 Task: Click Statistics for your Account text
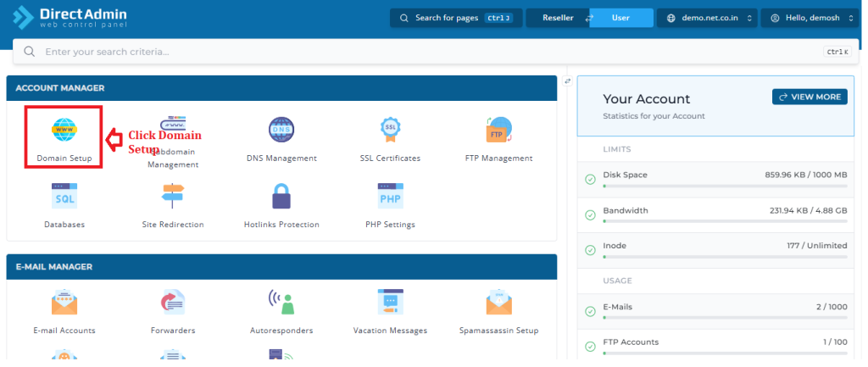(654, 116)
